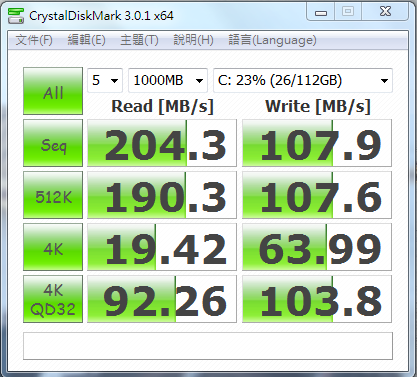Screen dimensions: 417x377
Task: Click the Write [MB/s] column header
Action: [318, 107]
